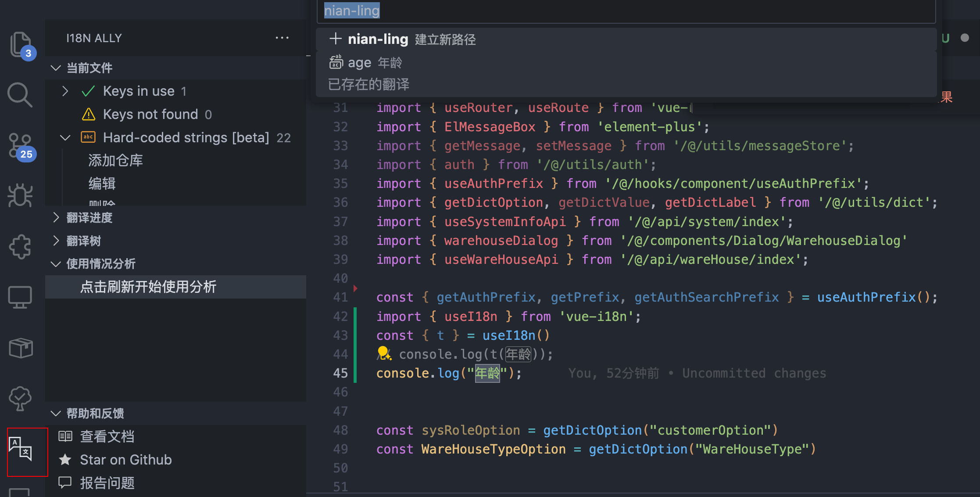Screen dimensions: 980x497
Task: Click the lightbulb code action on line 44
Action: click(x=383, y=353)
